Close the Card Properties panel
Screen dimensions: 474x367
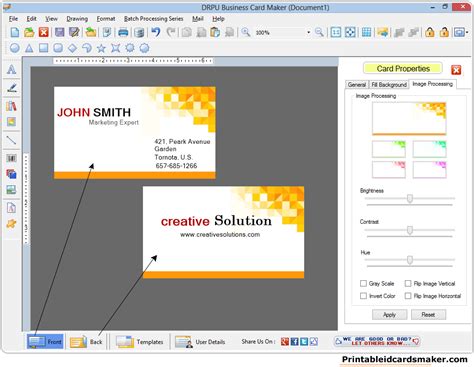tap(456, 70)
